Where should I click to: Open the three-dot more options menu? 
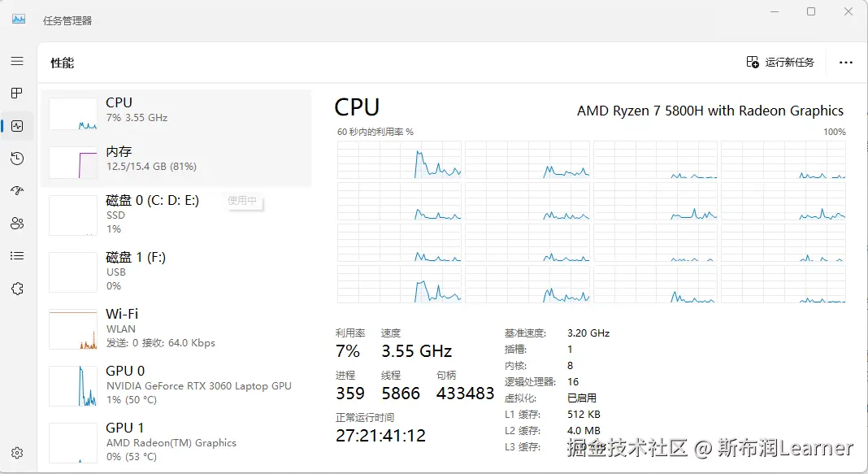tap(846, 63)
